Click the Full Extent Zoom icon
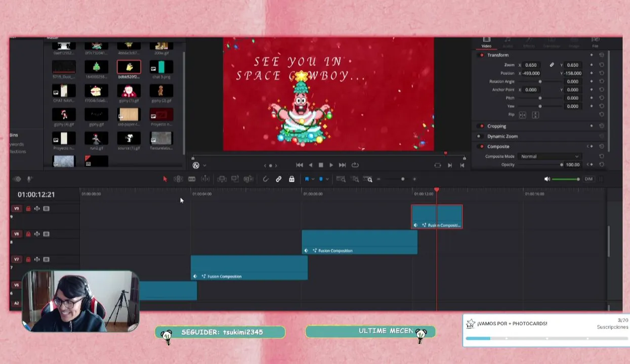Screen dimensions: 630x364 click(x=341, y=179)
